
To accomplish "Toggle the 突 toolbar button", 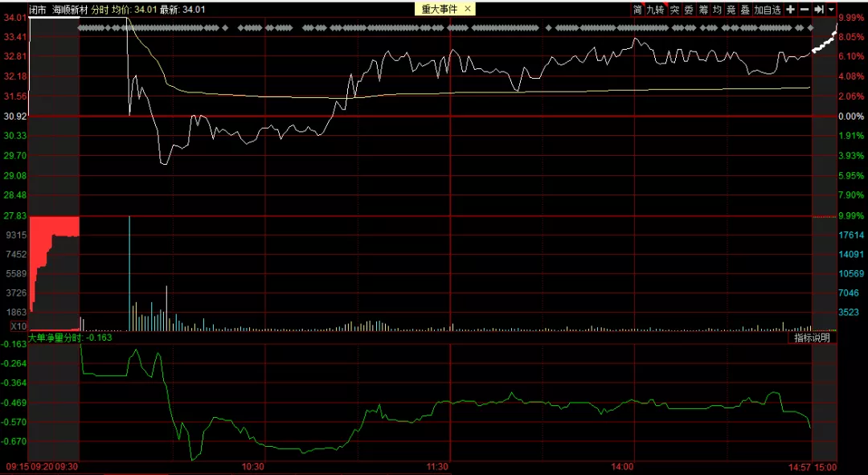I will [x=674, y=10].
